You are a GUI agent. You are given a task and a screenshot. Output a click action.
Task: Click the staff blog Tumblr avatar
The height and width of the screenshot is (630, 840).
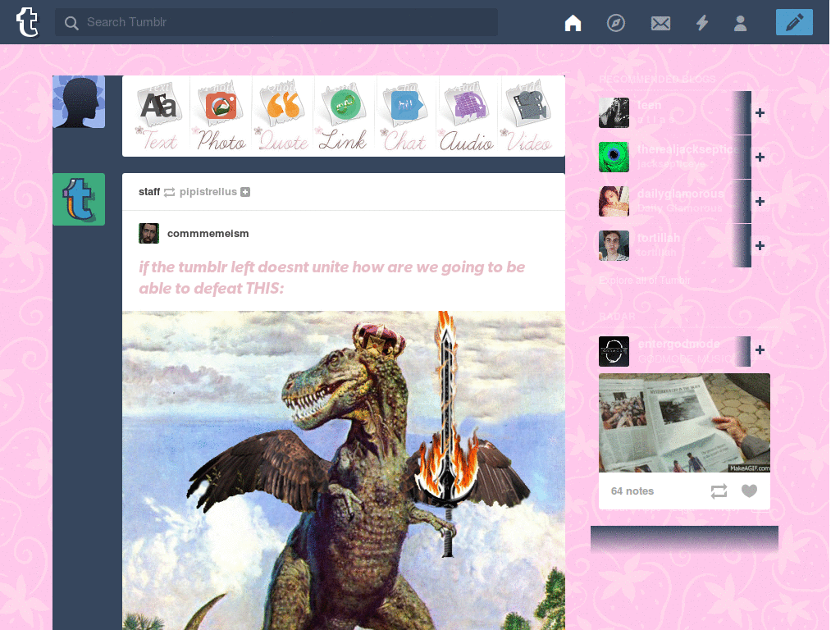click(79, 199)
